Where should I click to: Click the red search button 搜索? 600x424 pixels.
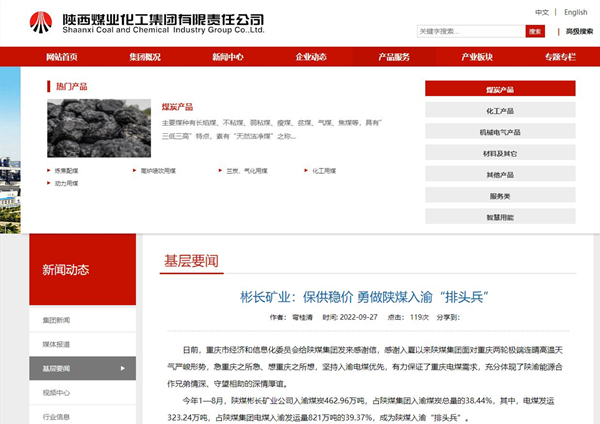click(534, 31)
